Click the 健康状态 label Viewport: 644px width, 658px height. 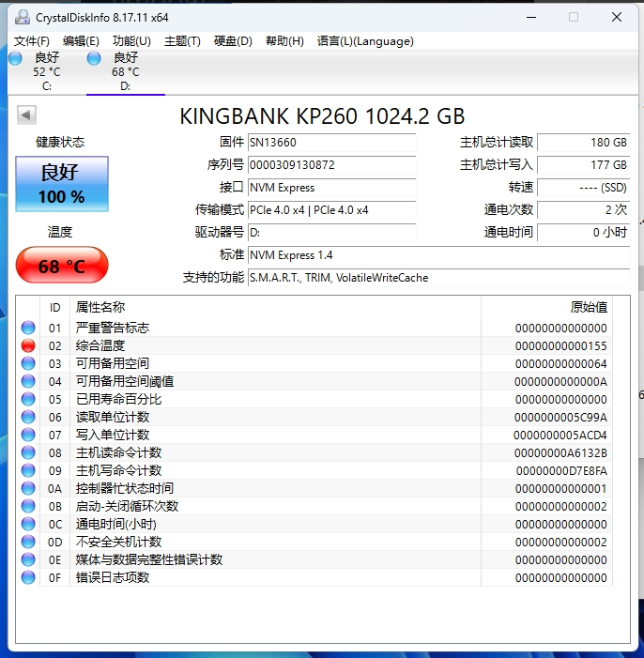[x=60, y=143]
